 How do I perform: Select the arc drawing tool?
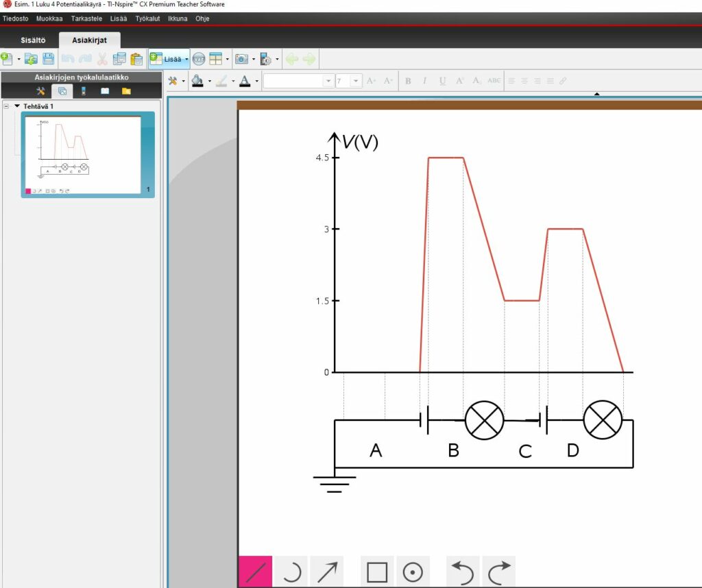[x=291, y=572]
